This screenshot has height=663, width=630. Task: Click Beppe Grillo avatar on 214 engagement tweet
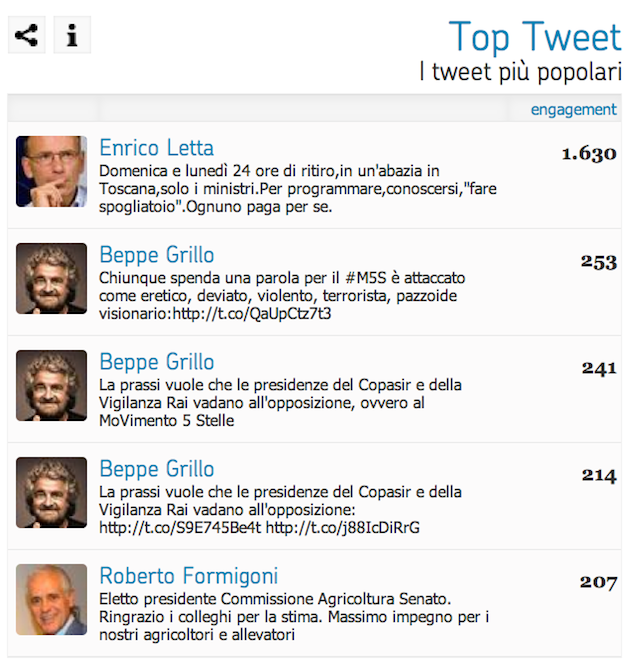[x=52, y=492]
